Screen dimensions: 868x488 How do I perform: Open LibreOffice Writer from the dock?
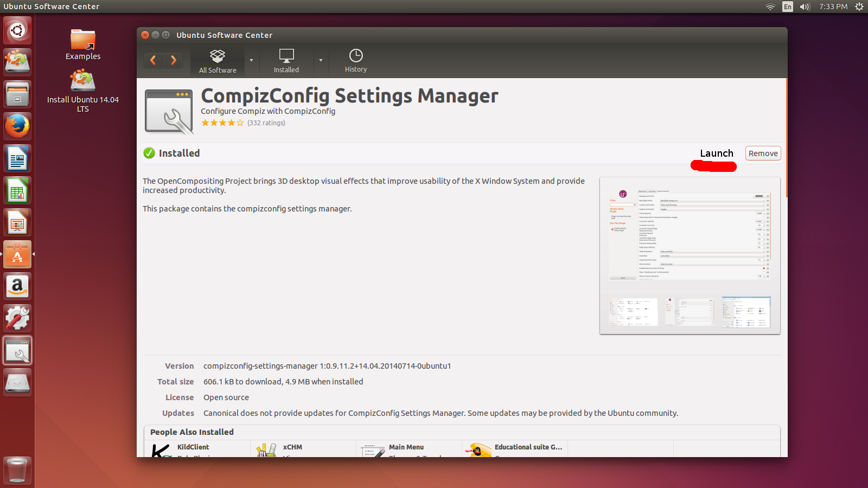point(17,158)
